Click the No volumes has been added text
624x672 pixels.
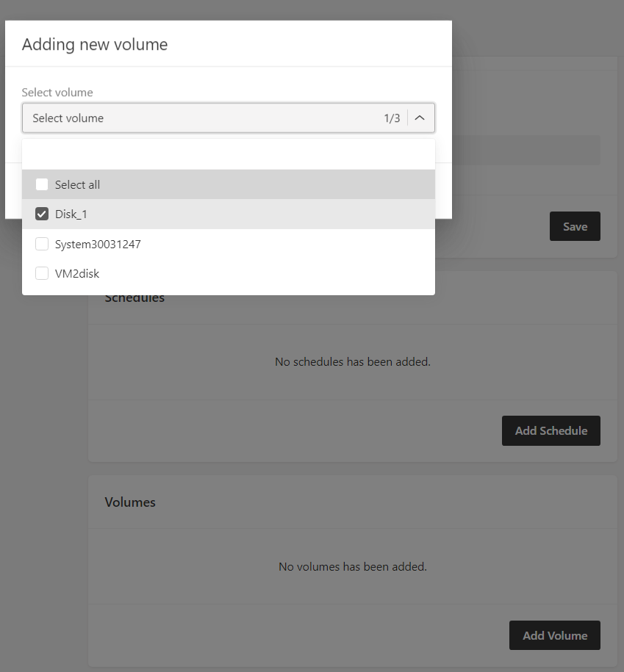[353, 566]
